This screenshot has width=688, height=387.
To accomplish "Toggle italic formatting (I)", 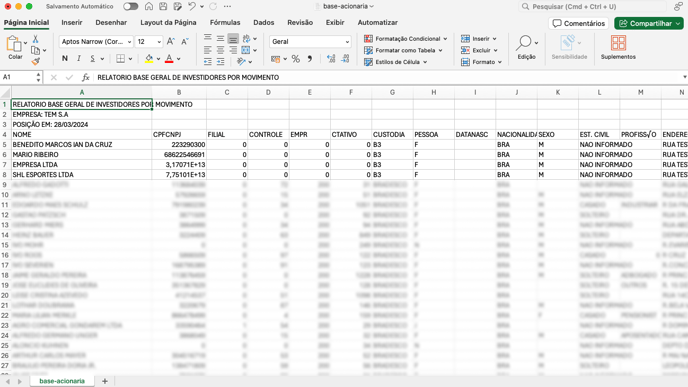I will tap(79, 58).
